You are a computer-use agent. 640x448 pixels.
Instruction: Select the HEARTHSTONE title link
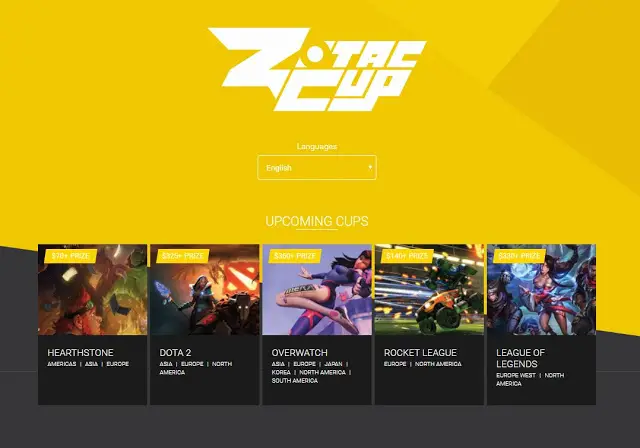point(80,353)
